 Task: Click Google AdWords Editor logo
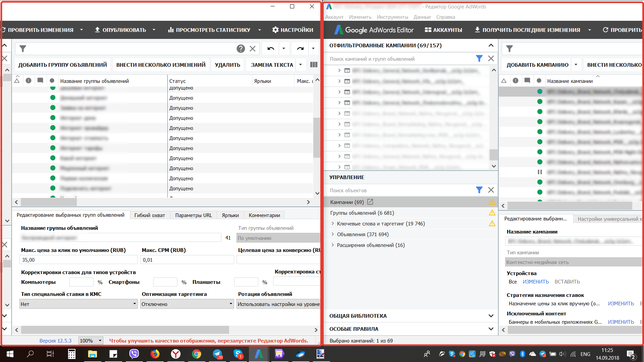point(374,30)
